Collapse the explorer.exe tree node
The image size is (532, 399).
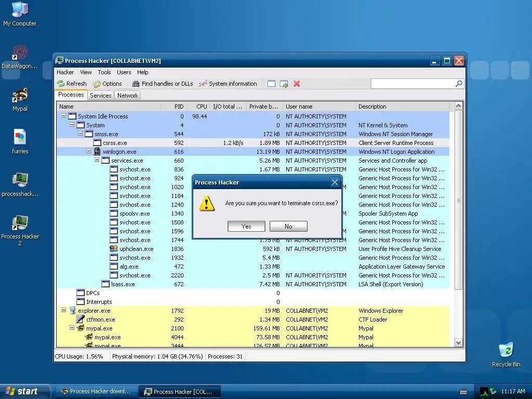(63, 310)
